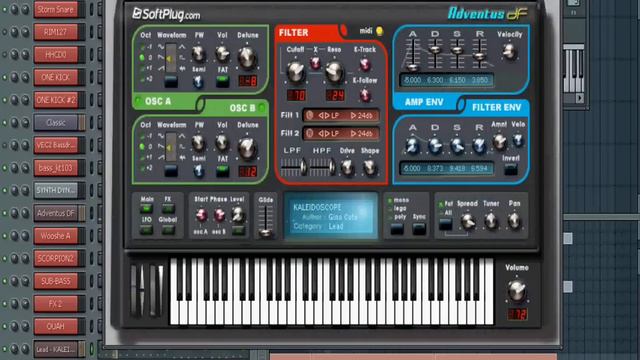
Task: Open the Global page
Action: pos(168,230)
